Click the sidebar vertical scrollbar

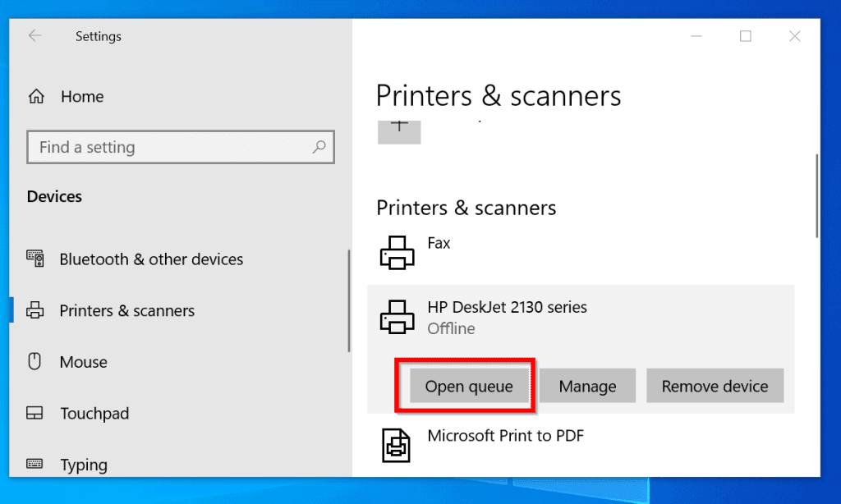[x=349, y=300]
